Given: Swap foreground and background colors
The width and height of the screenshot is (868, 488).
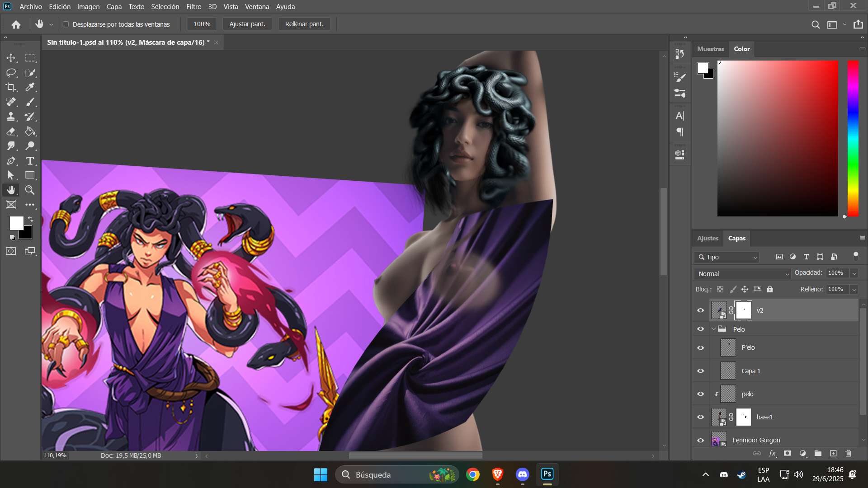Looking at the screenshot, I should 31,219.
